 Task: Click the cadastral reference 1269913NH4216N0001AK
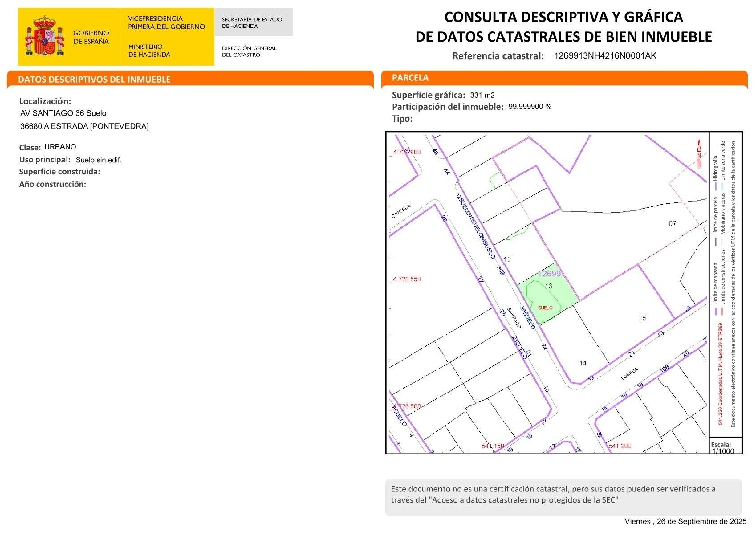pos(605,56)
